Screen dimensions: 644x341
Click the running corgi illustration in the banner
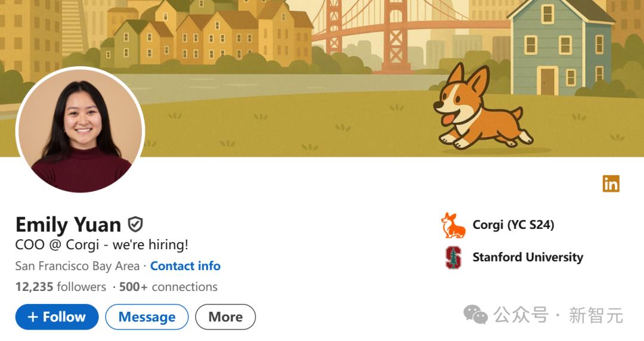[481, 107]
